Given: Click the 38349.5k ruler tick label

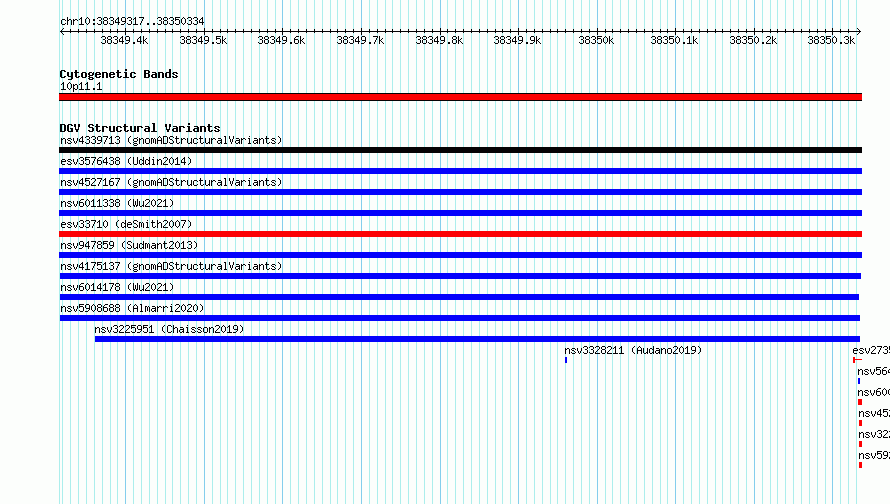Looking at the screenshot, I should (x=203, y=40).
